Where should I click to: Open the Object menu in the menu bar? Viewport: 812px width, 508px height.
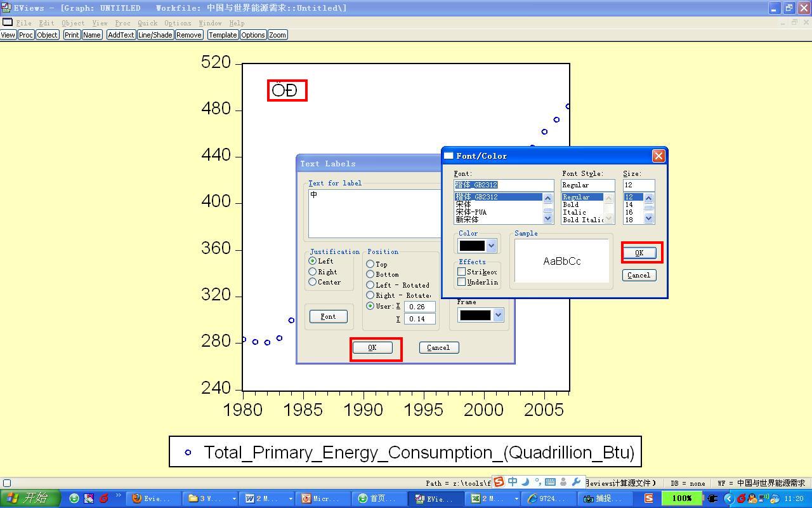tap(73, 23)
